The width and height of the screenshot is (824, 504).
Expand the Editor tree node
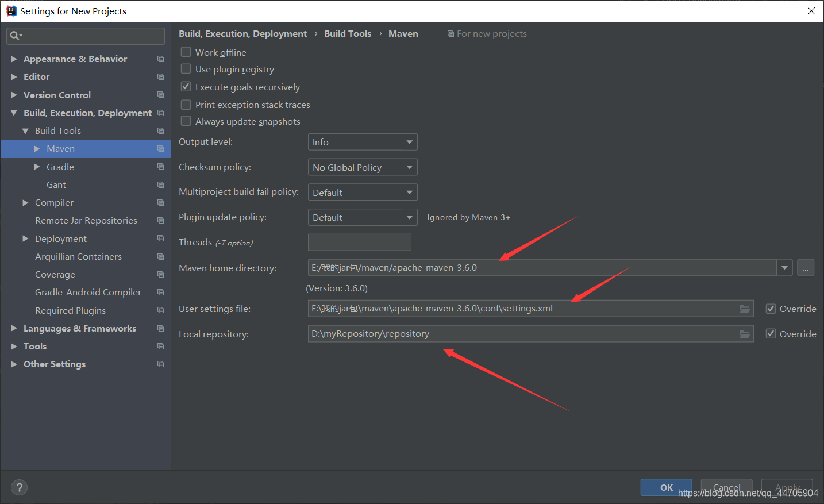(14, 77)
